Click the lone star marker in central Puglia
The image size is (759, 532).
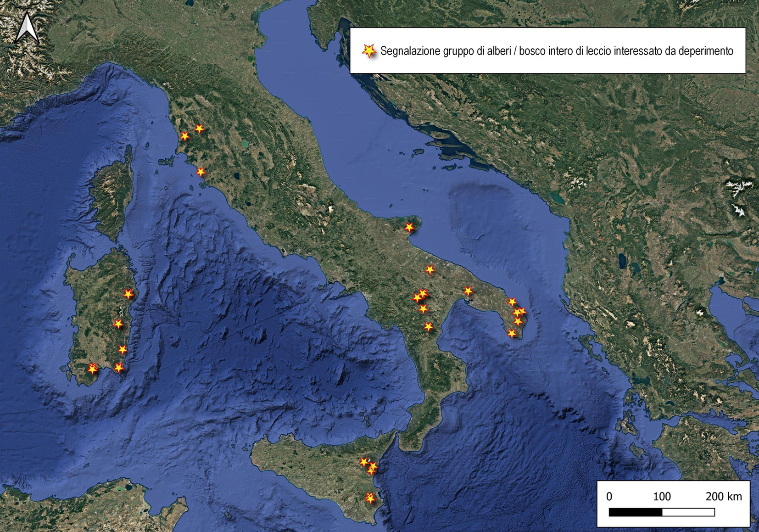pyautogui.click(x=430, y=270)
